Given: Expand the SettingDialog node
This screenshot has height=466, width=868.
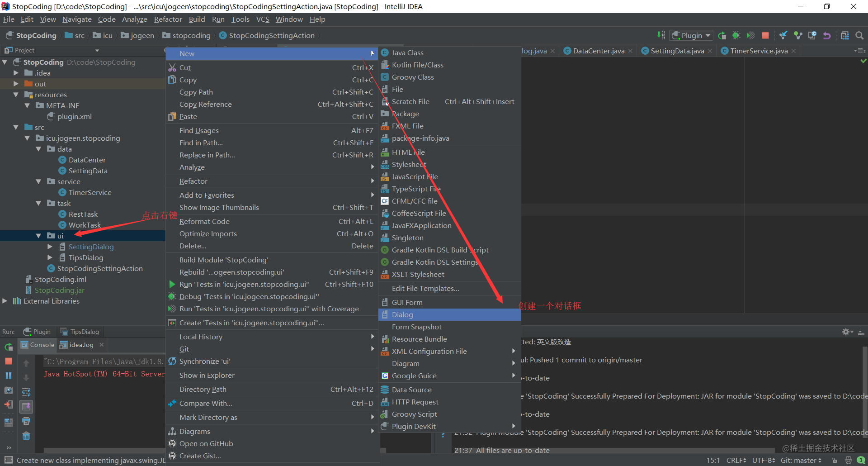Looking at the screenshot, I should tap(50, 247).
